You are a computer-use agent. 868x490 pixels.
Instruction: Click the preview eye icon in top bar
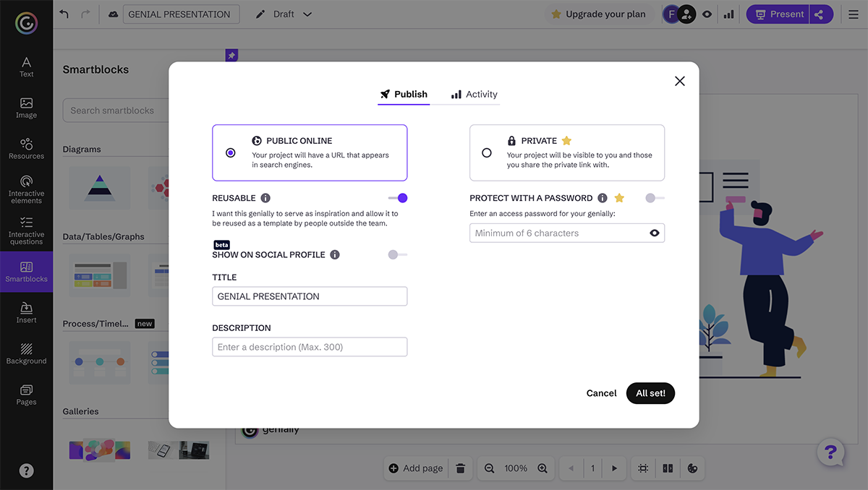tap(707, 14)
